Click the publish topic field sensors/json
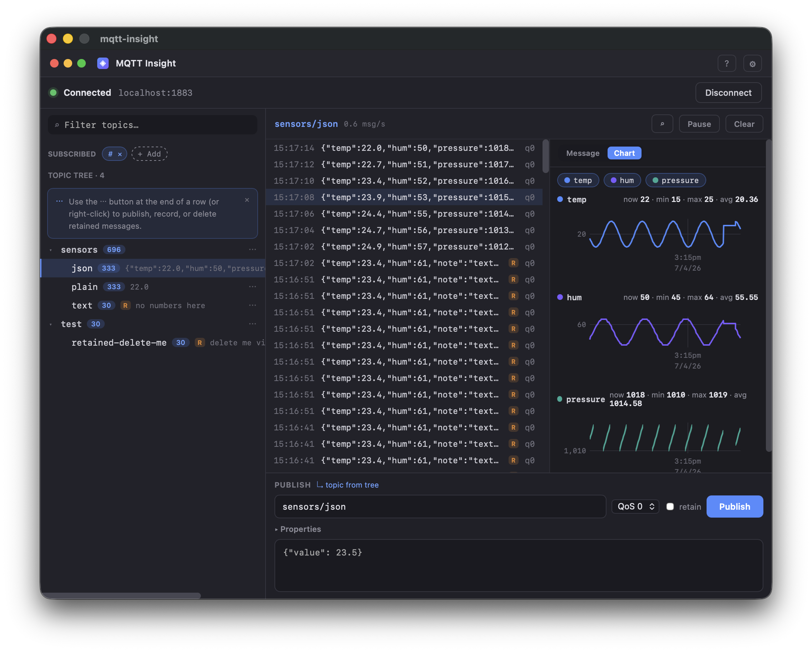This screenshot has width=812, height=652. point(440,507)
